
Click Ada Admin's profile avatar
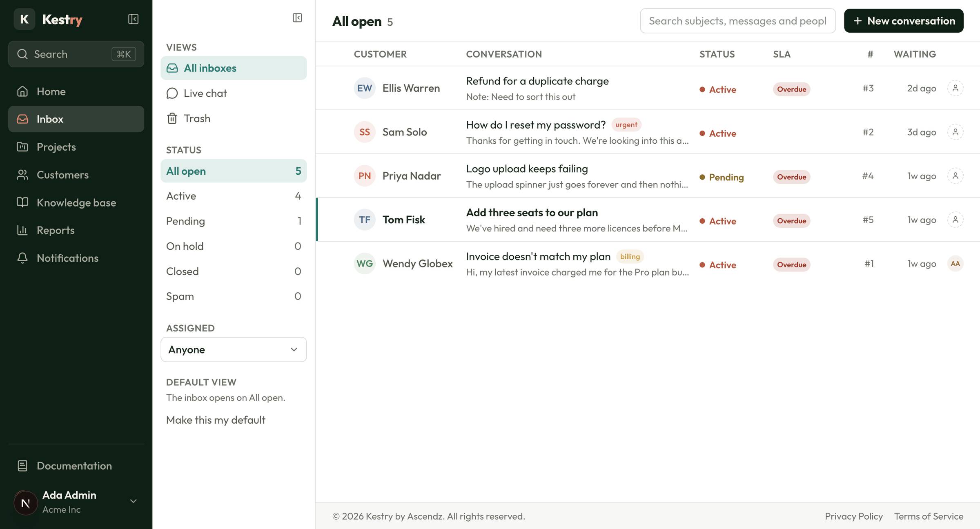click(x=25, y=503)
